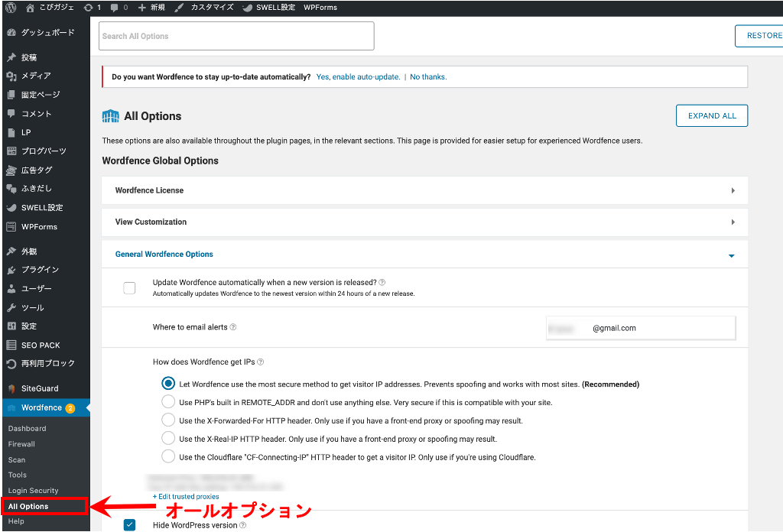Open Wordfence Scan submenu item
Viewport: 783px width, 532px height.
click(x=17, y=460)
